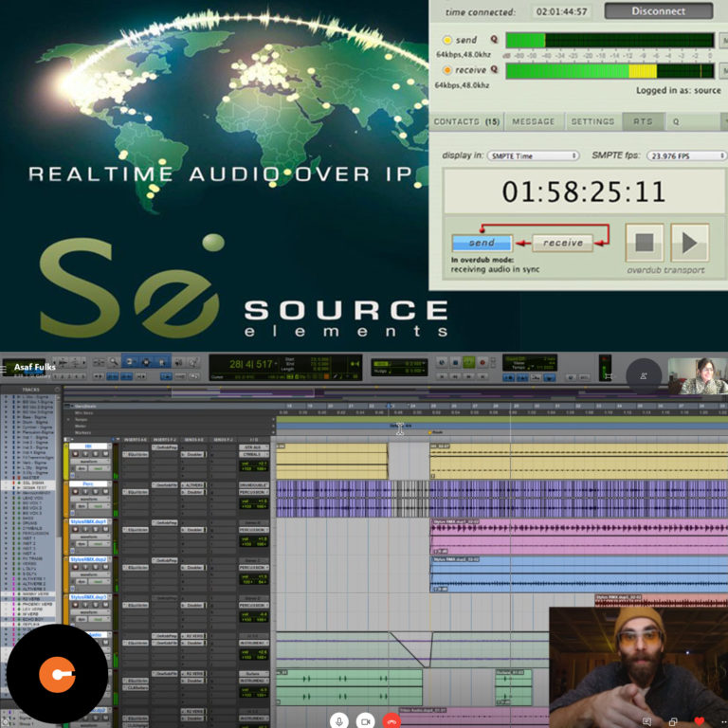This screenshot has height=728, width=728.
Task: Select LEAD VOX in the Tracks list
Action: [32, 498]
